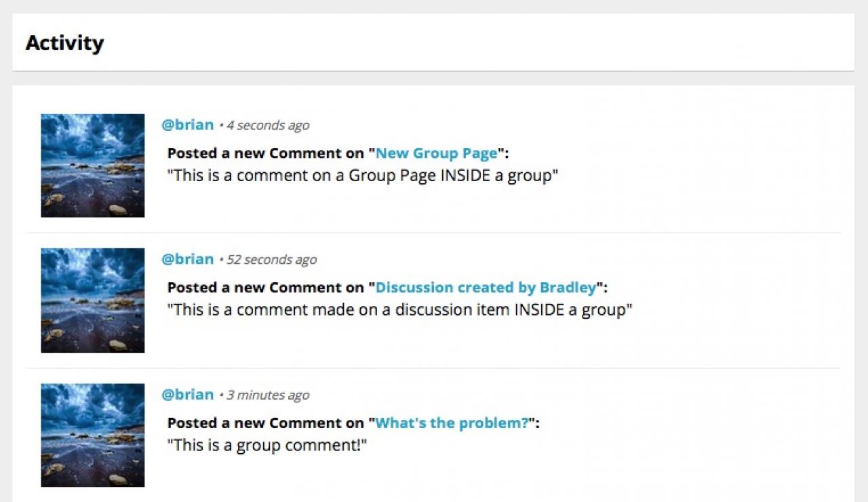Open @brian profile from the 4 seconds ago post
The height and width of the screenshot is (502, 868).
[x=188, y=125]
